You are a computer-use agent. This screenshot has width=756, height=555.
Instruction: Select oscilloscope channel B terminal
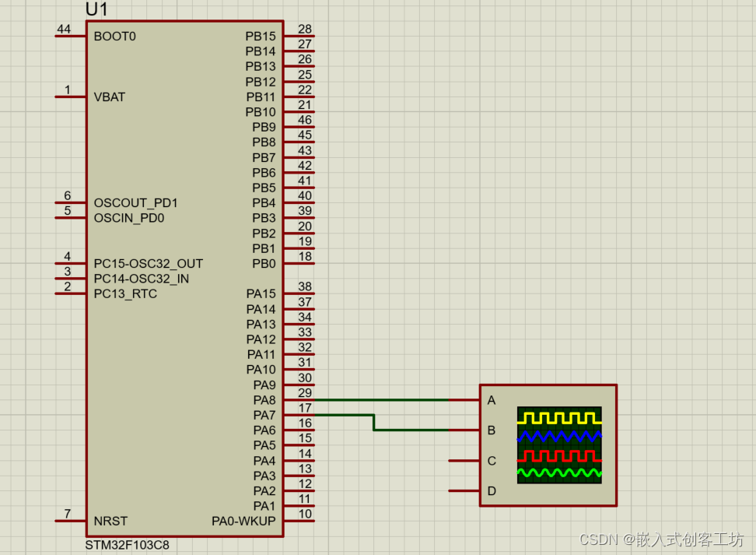pos(464,430)
